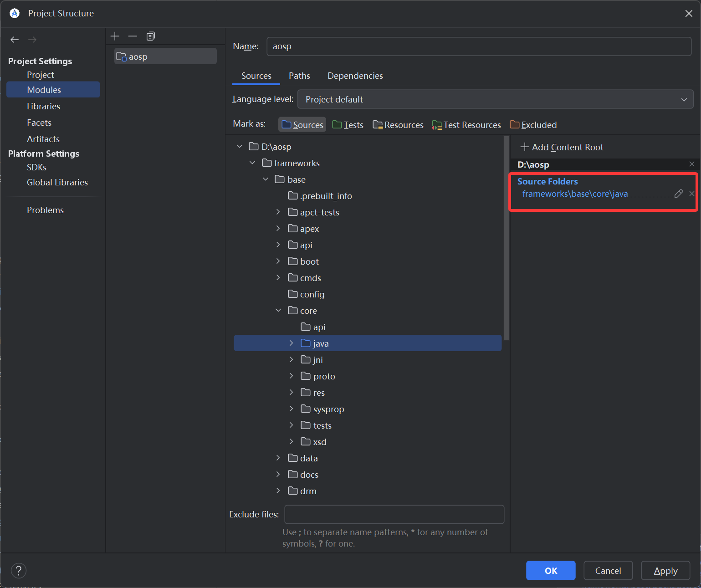Click the Add module plus icon
The width and height of the screenshot is (701, 588).
click(x=115, y=36)
